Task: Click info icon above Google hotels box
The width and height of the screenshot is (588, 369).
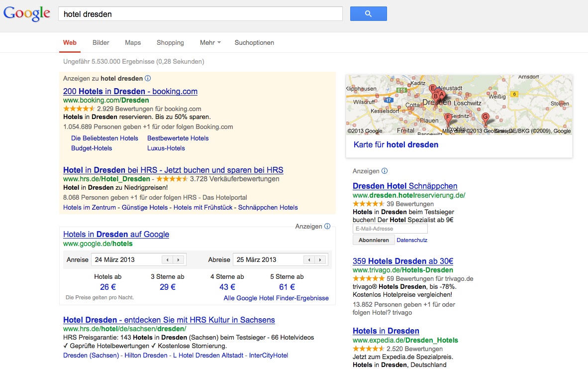Action: coord(327,226)
